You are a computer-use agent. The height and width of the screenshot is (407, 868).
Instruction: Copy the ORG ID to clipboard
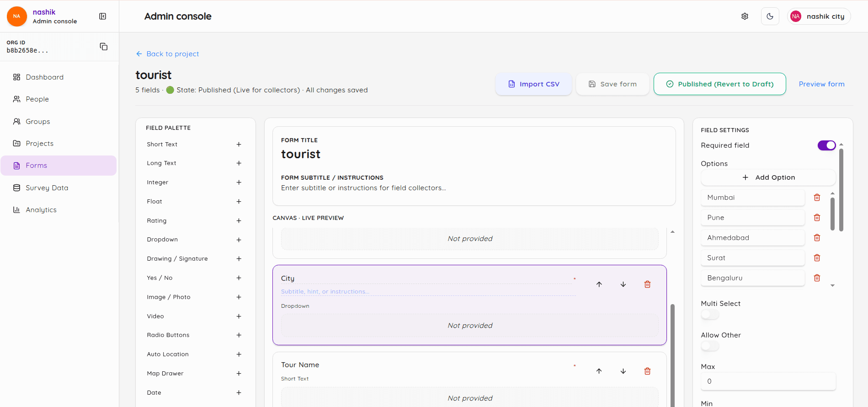pos(104,47)
